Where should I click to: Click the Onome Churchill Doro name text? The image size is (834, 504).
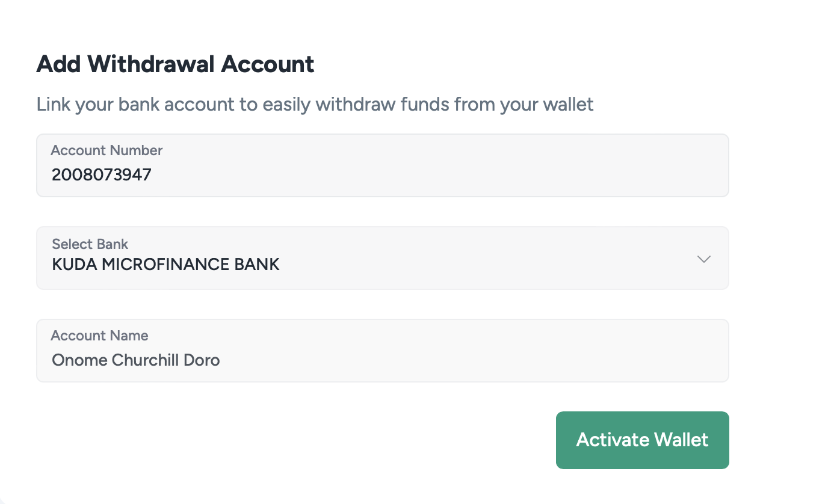pyautogui.click(x=135, y=360)
